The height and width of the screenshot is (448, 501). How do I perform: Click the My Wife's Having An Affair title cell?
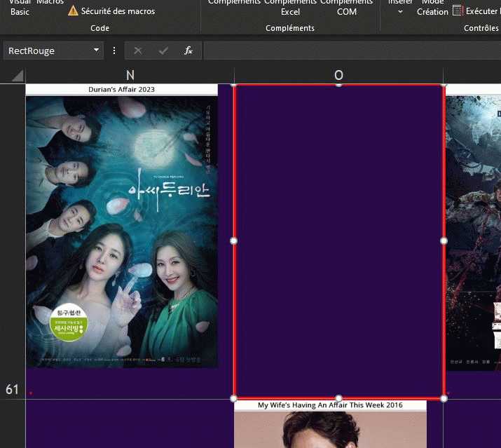coord(330,405)
